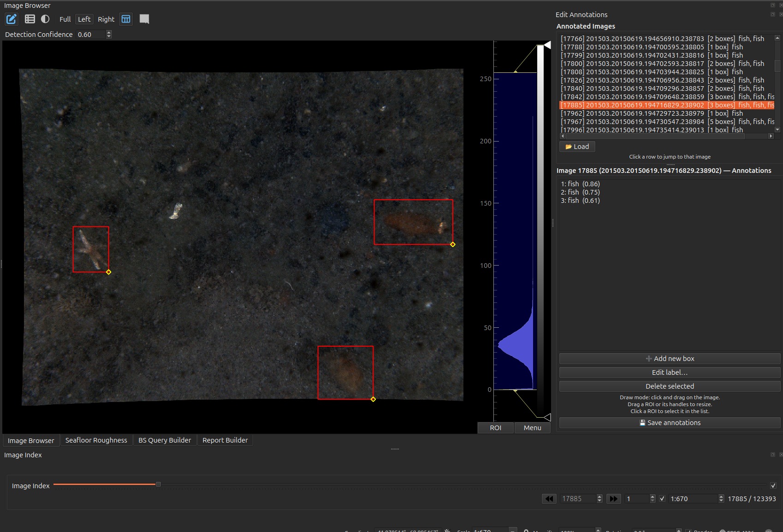Open the 1:670 scale combo arrows
Viewport: 783px width, 532px height.
[721, 499]
